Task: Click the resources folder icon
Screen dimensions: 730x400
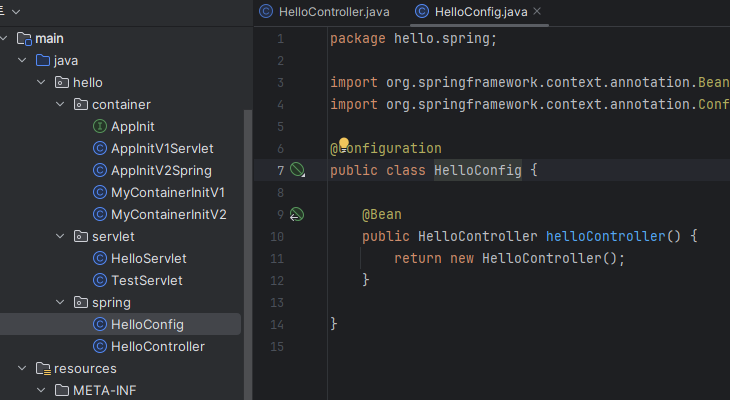Action: click(x=43, y=369)
